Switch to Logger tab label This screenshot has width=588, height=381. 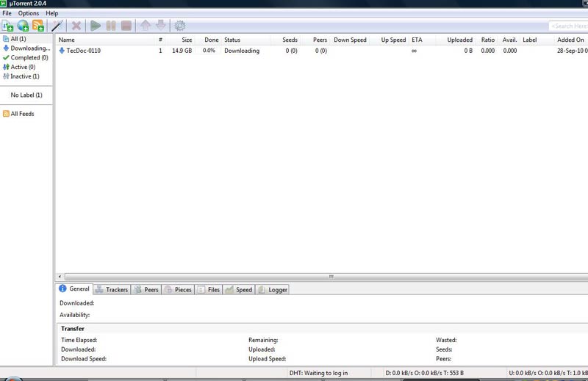coord(278,289)
